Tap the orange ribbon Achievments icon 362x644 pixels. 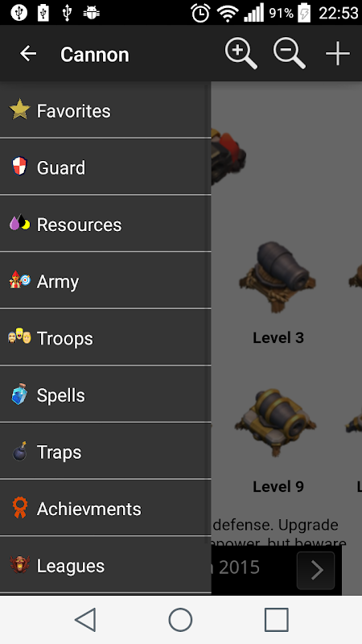19,508
